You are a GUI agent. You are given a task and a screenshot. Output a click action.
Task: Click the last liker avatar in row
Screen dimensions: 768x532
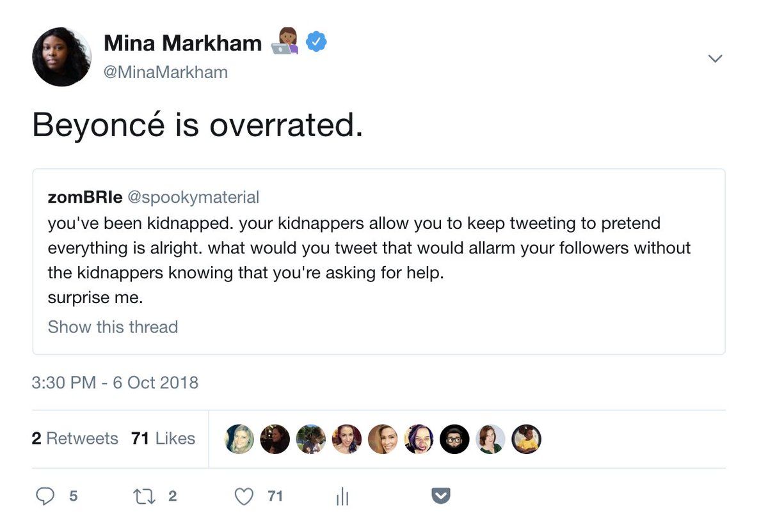[x=527, y=439]
